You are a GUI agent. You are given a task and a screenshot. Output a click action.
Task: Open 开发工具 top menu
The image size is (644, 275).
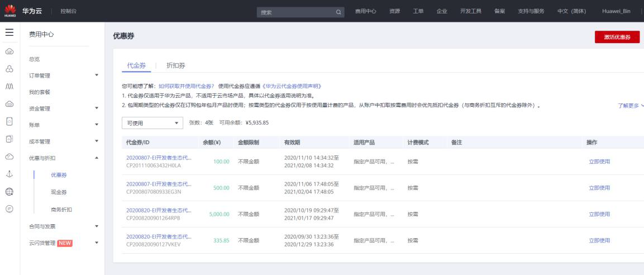point(471,12)
